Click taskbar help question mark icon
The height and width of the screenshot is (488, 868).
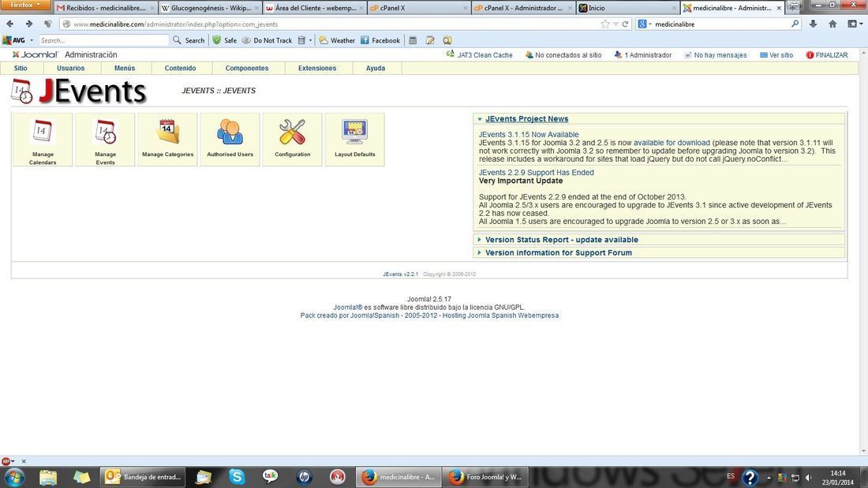(x=750, y=477)
